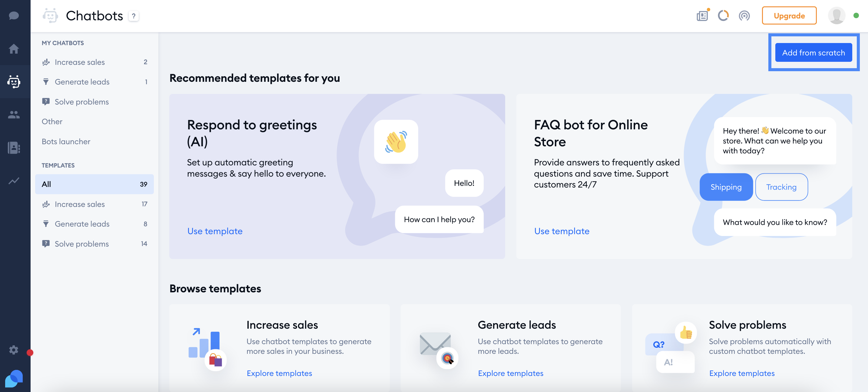Click the usage circle indicator icon

click(723, 15)
